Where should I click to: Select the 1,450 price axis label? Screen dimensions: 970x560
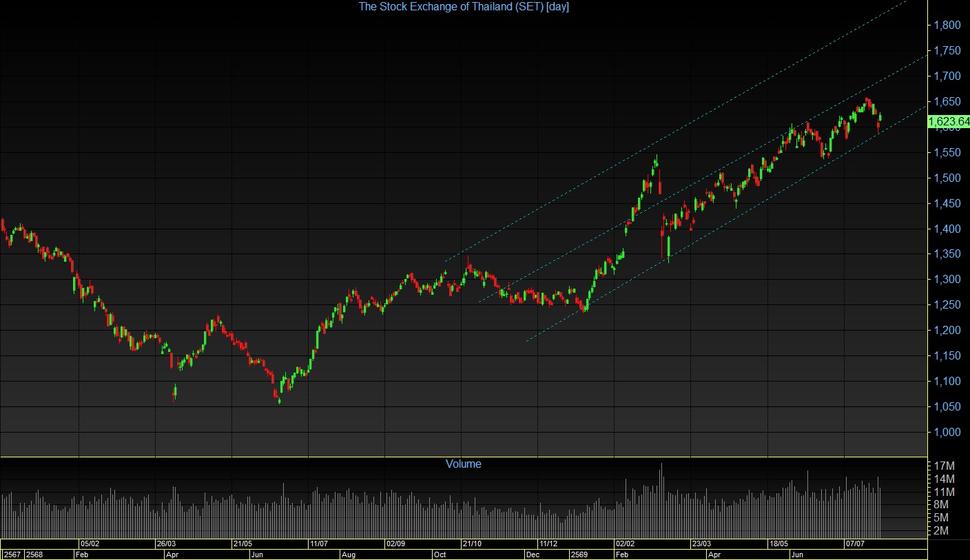point(947,203)
